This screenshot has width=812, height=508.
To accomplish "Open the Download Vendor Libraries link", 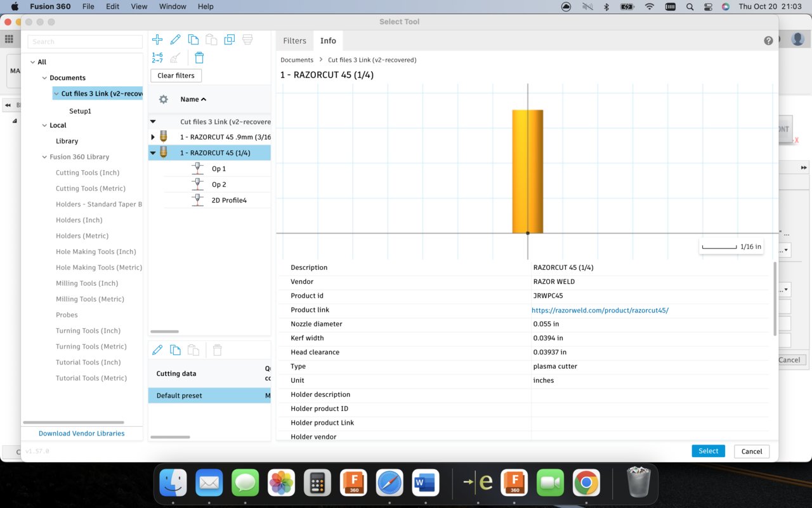I will point(81,433).
